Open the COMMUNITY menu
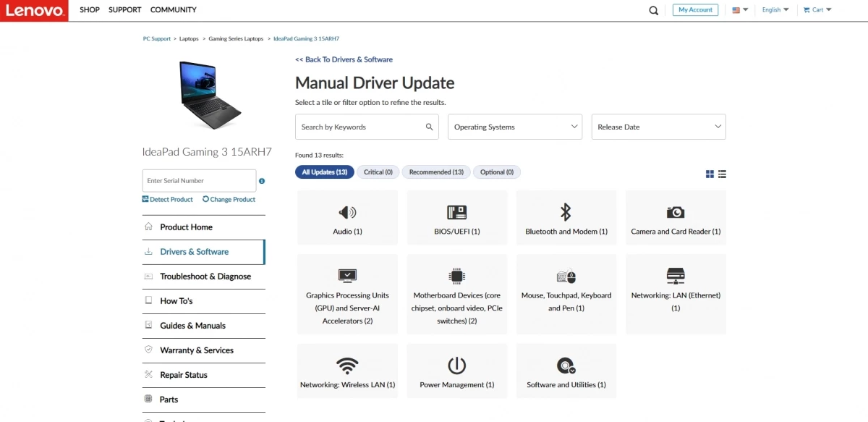Image resolution: width=868 pixels, height=422 pixels. pyautogui.click(x=174, y=10)
